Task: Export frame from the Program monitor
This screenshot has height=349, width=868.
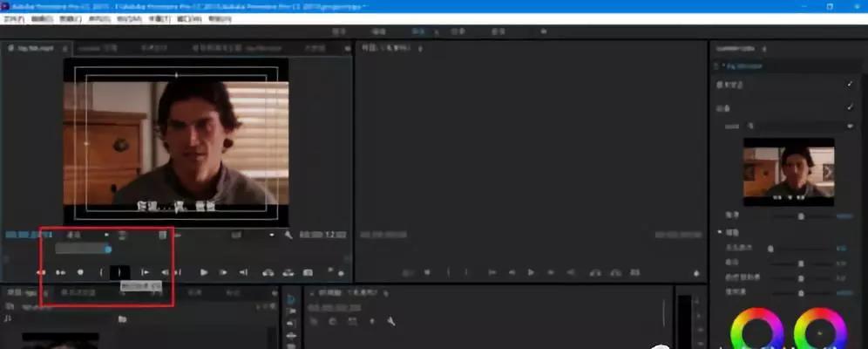Action: (x=635, y=272)
